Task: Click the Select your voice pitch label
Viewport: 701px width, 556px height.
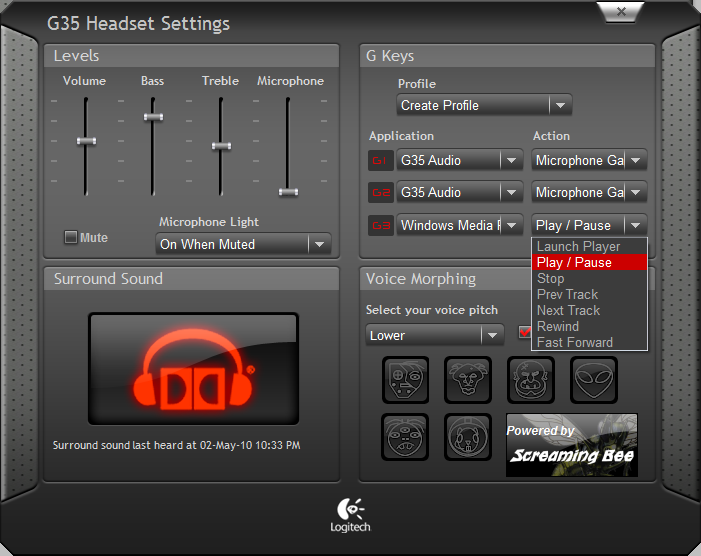Action: tap(431, 310)
